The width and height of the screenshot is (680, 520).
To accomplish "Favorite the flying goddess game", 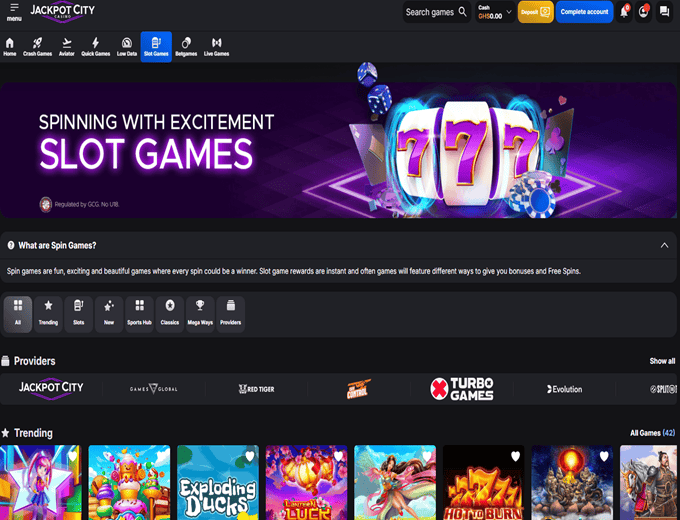I will (427, 456).
